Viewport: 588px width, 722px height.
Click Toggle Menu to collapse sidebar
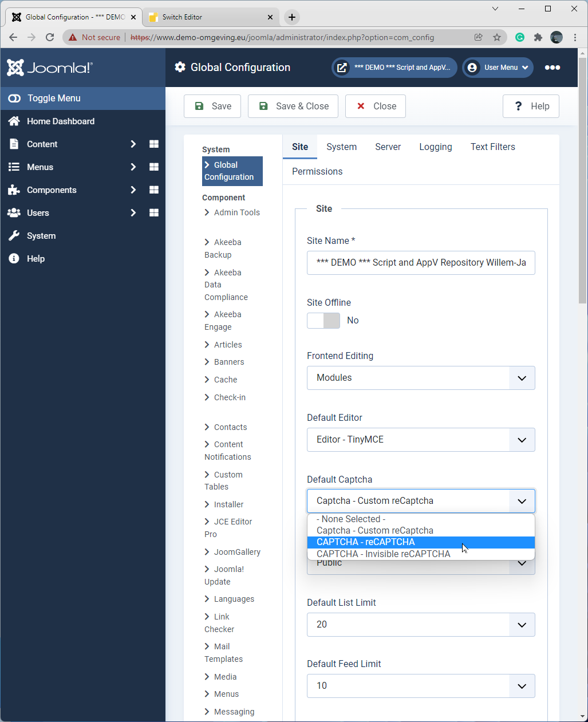[54, 98]
